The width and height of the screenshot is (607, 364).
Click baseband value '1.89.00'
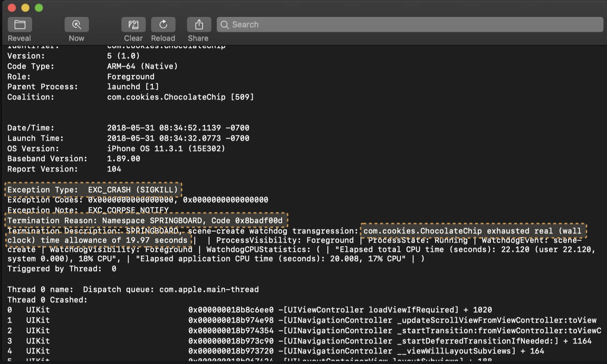coord(124,159)
